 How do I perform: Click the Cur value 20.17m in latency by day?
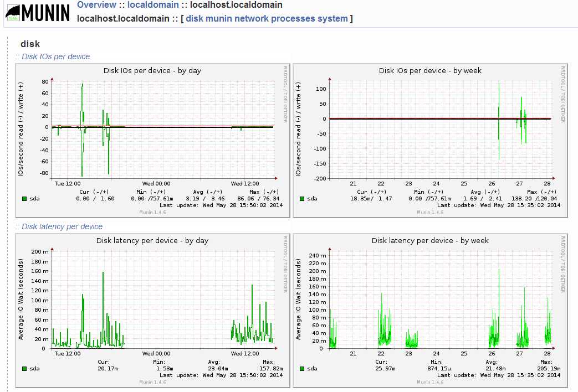coord(108,368)
